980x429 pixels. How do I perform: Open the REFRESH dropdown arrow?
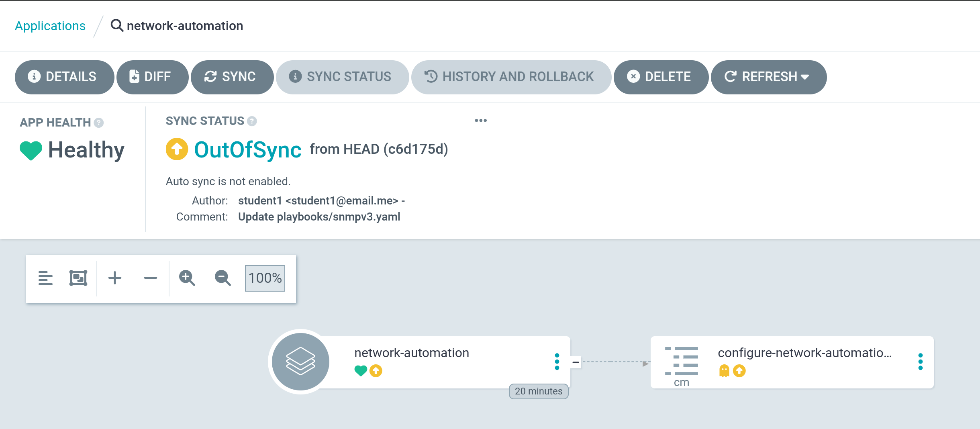(x=805, y=77)
